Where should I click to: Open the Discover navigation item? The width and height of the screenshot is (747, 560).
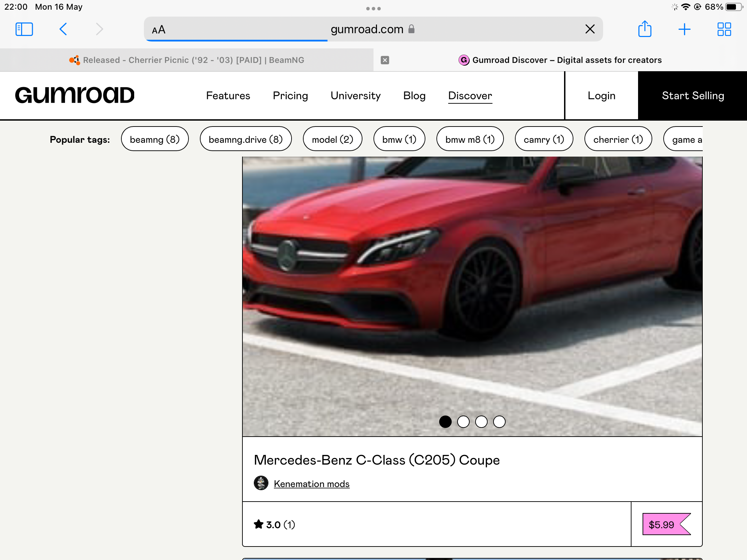pos(470,96)
